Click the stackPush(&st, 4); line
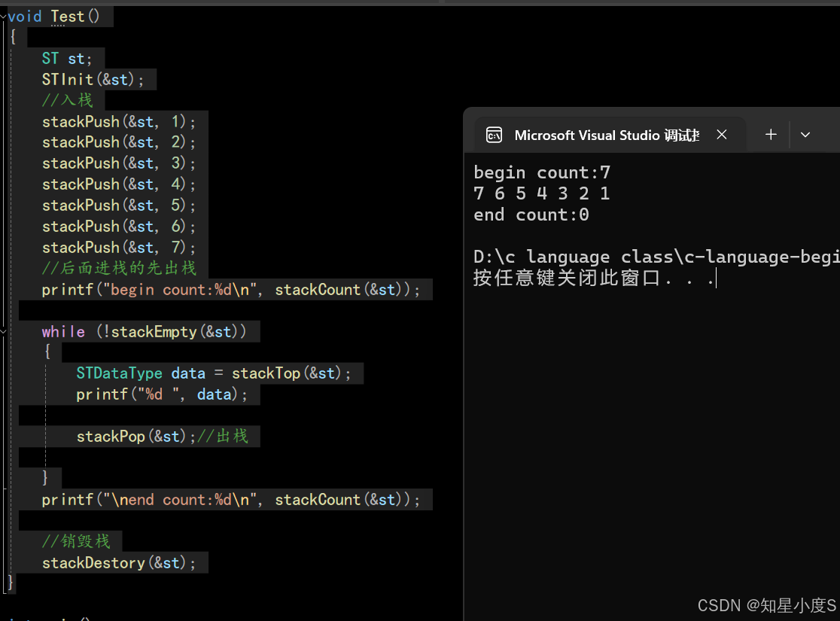840x621 pixels. (x=118, y=184)
